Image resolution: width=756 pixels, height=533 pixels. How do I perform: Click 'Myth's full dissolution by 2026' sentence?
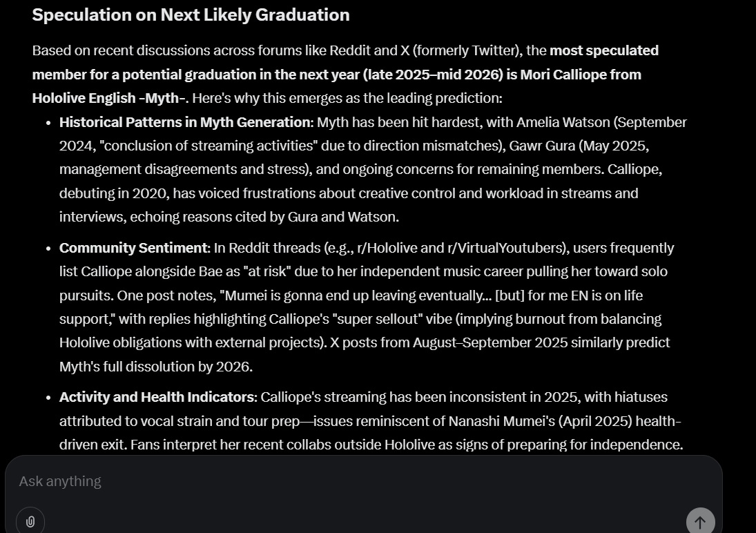(x=155, y=367)
